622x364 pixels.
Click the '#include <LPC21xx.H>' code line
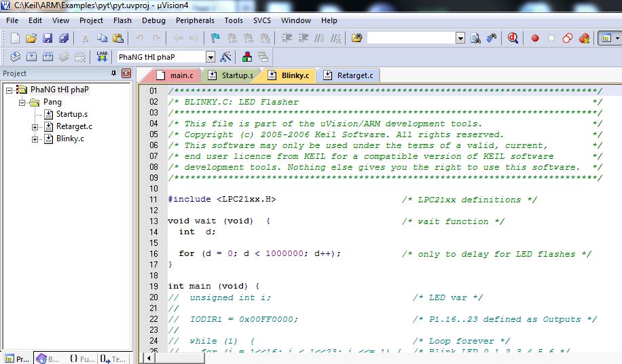[x=222, y=199]
